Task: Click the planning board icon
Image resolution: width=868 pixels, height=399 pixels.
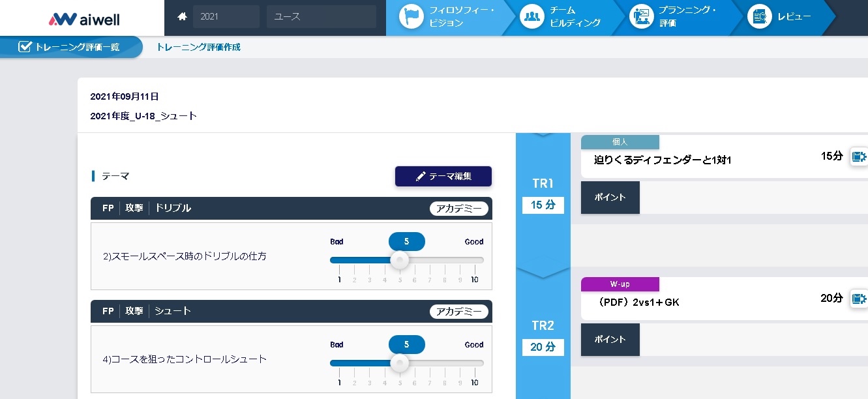Action: click(641, 17)
